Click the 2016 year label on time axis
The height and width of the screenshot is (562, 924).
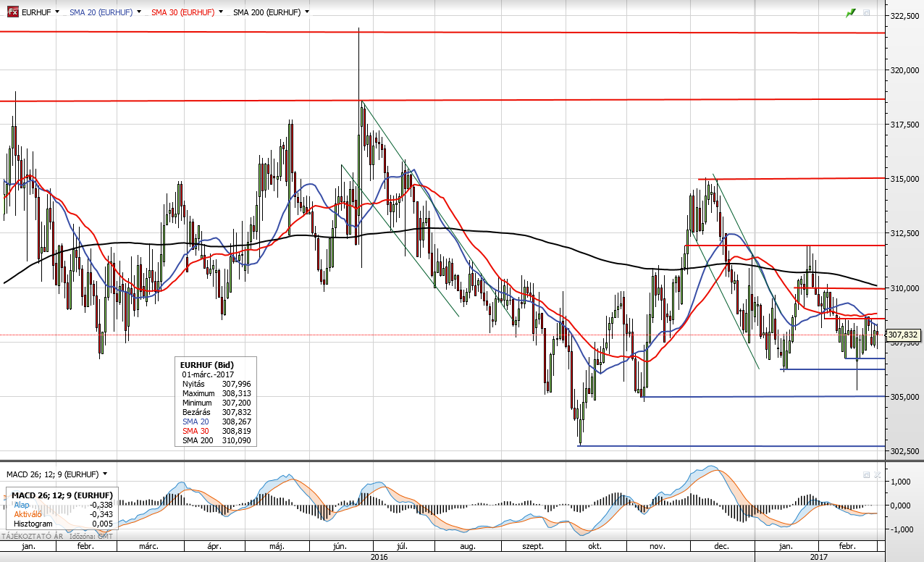(x=379, y=557)
